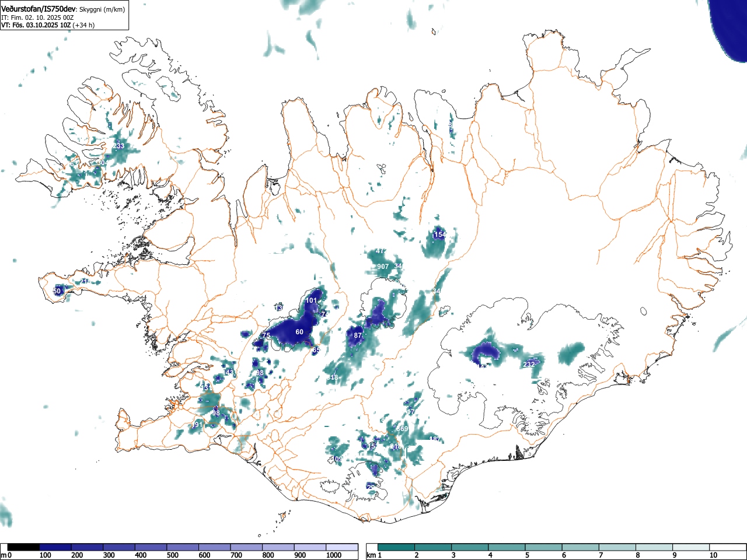
Task: Click the forecast offset "(+34 h)"
Action: coord(84,25)
